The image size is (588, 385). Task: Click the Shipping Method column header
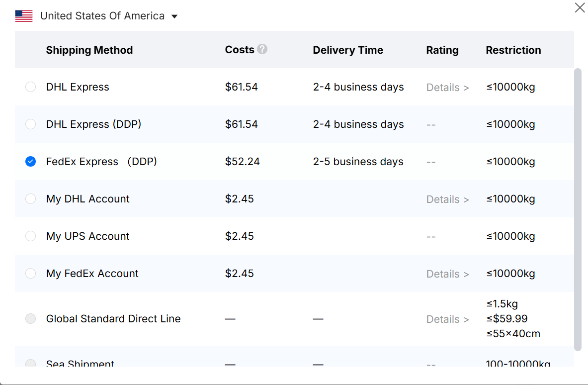point(89,50)
